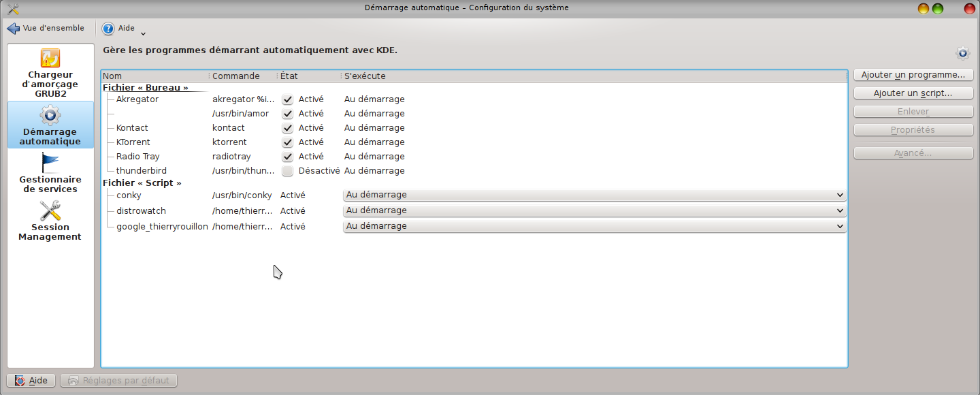Select the distrowatch script row

coord(141,211)
